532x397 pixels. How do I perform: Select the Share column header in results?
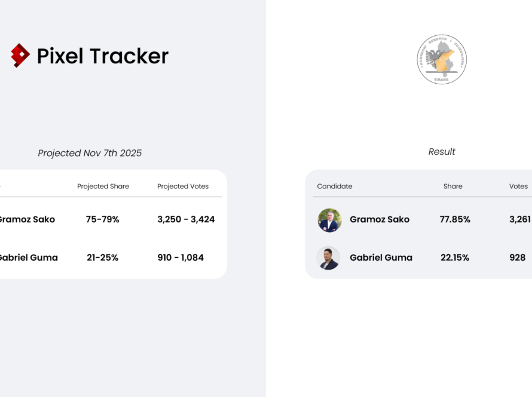coord(453,187)
